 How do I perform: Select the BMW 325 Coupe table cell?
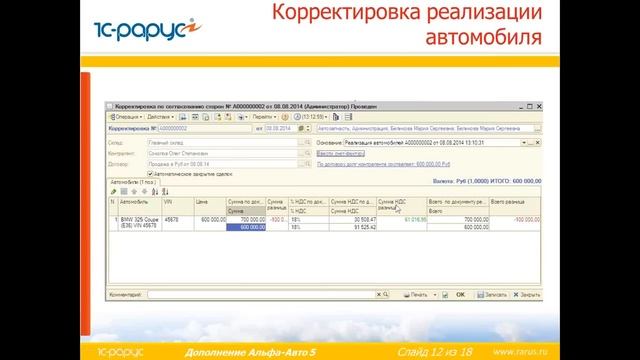coord(140,223)
